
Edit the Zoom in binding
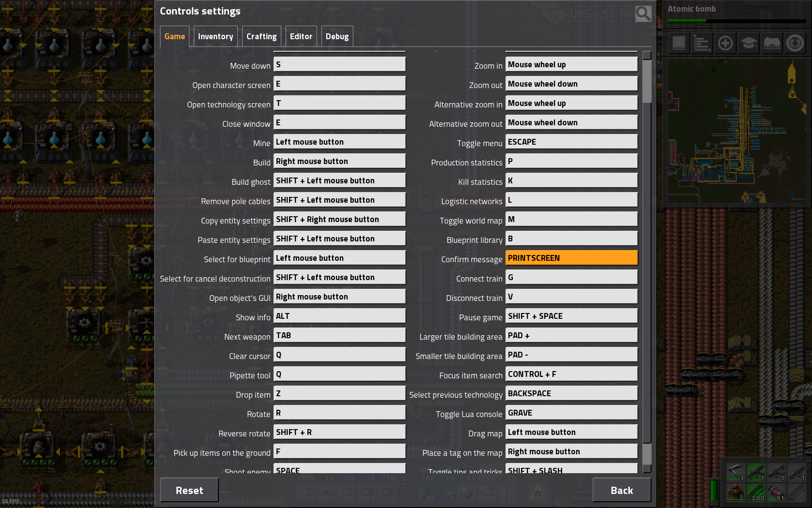click(x=571, y=64)
